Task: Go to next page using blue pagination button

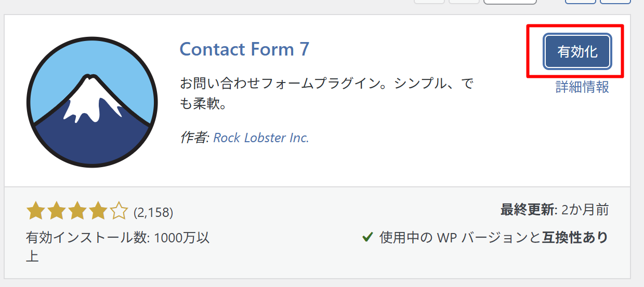Action: [580, 2]
